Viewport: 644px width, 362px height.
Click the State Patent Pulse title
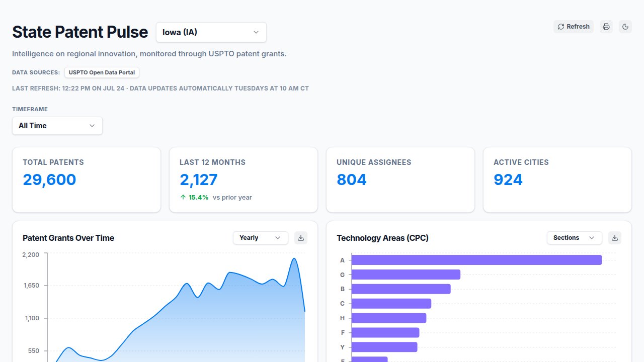(80, 32)
